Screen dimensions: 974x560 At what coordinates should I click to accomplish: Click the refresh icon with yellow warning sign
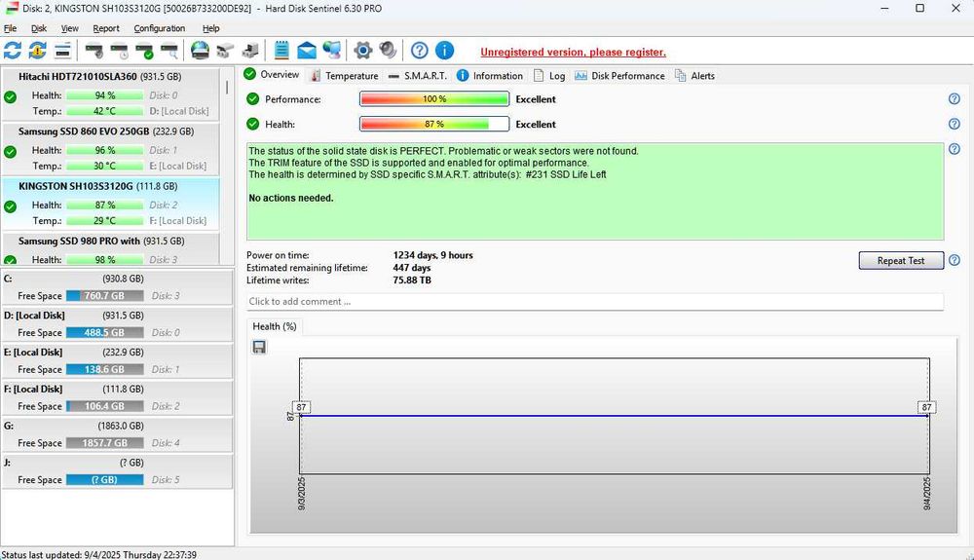[37, 51]
